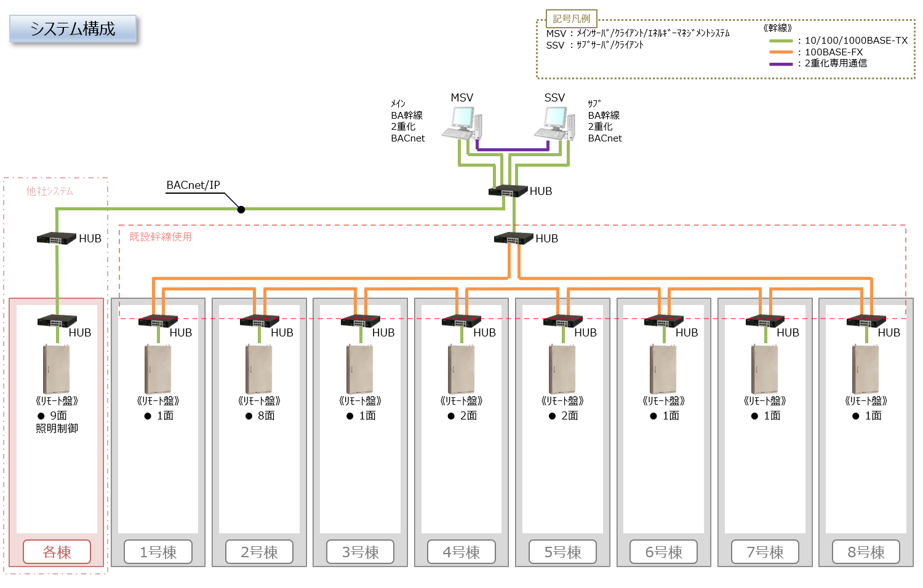Click the remote panel cabinet in 3号棟
This screenshot has height=588, width=923.
tap(360, 369)
